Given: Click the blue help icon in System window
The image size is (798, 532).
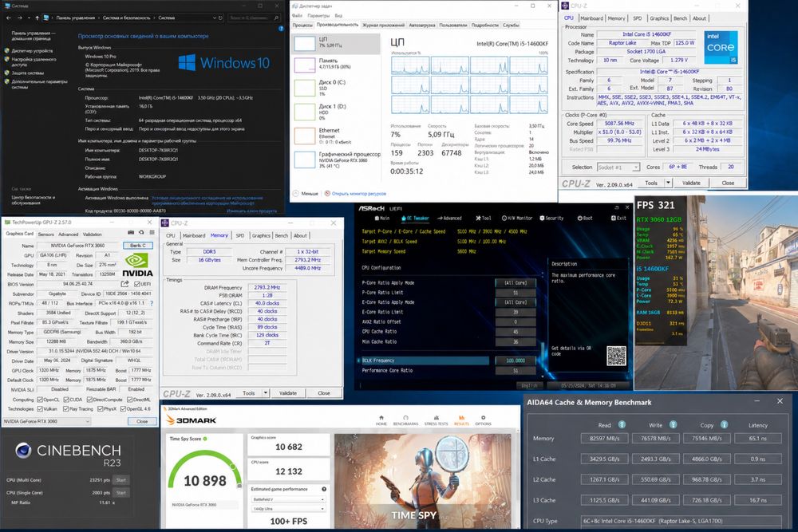Looking at the screenshot, I should (281, 29).
